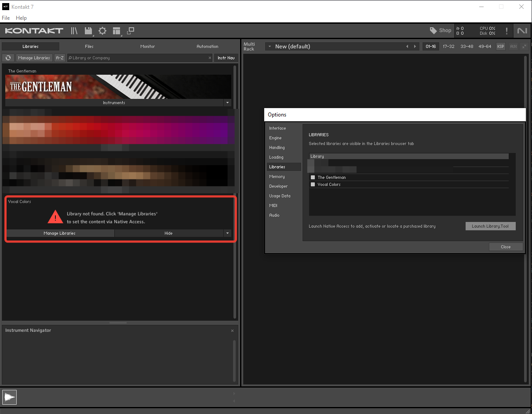Click the waveform icon at bottom left
Screen dimensions: 532x414
click(9, 397)
